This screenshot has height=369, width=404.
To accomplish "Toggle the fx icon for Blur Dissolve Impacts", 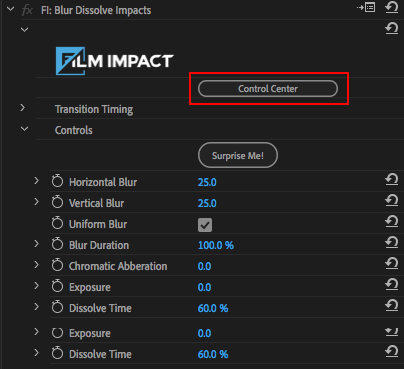I will (x=27, y=10).
